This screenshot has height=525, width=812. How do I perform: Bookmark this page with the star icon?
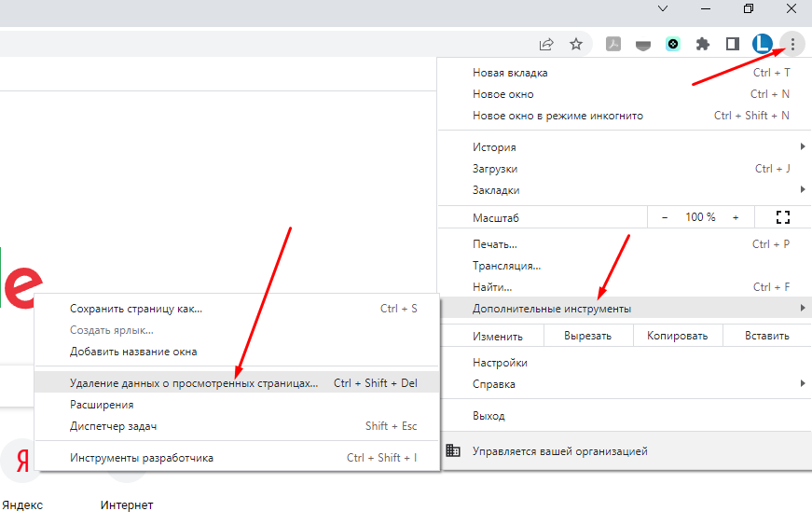[x=576, y=44]
